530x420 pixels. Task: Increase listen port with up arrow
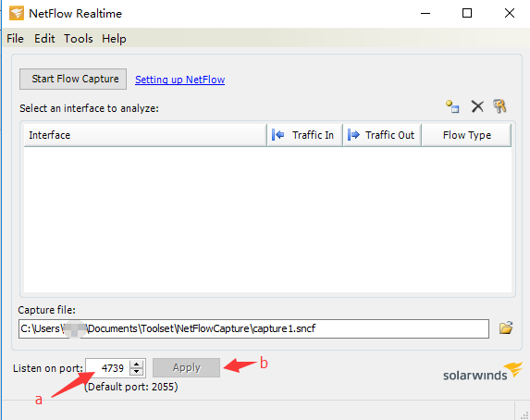pos(137,364)
